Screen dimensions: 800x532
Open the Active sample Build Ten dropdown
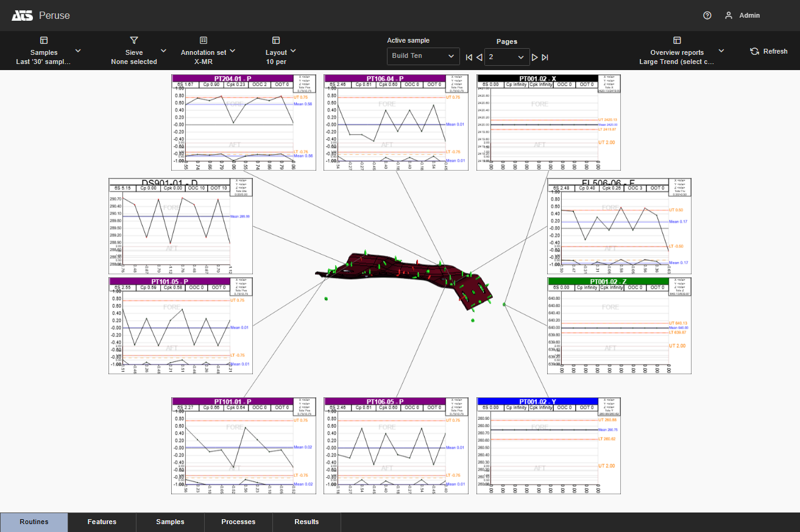tap(423, 56)
